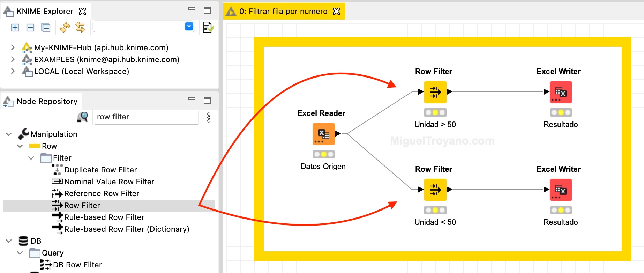The width and height of the screenshot is (644, 273).
Task: Click the Datos Origen node label
Action: 323,166
